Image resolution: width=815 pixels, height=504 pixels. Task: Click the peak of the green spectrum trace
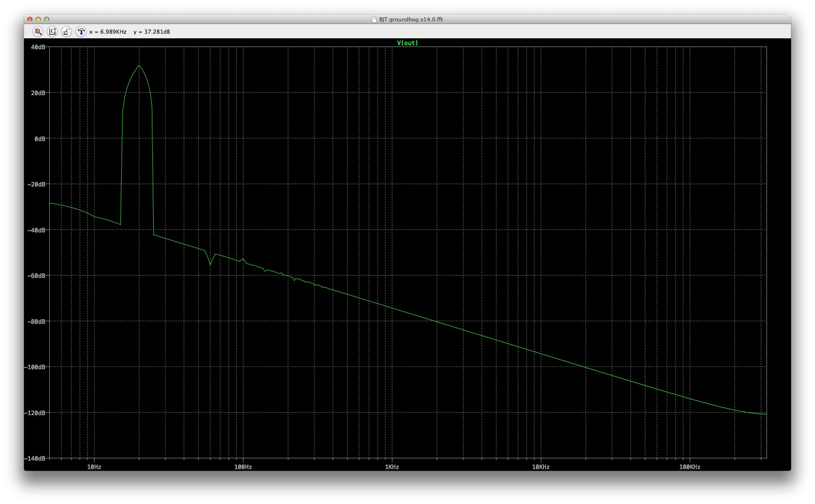click(139, 66)
